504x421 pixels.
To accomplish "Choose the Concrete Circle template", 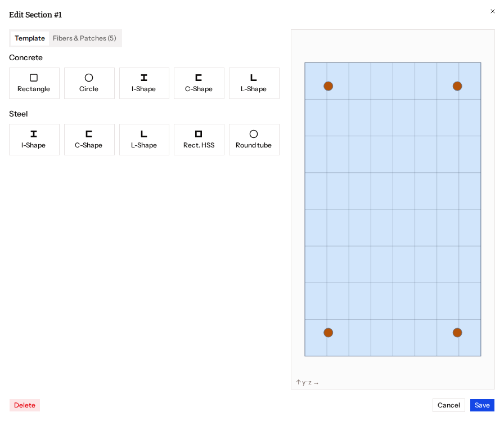I will (89, 83).
